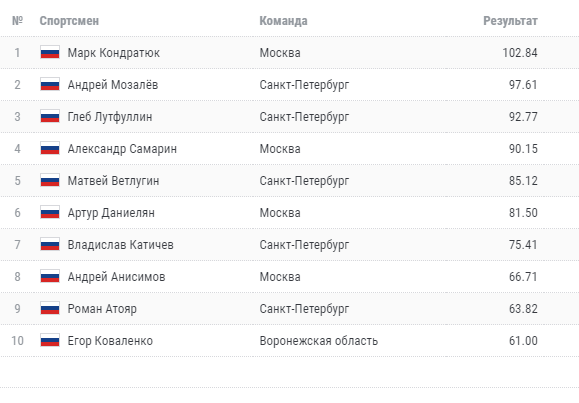Click the flag icon beside Глеб Лутфуллин

pos(50,116)
